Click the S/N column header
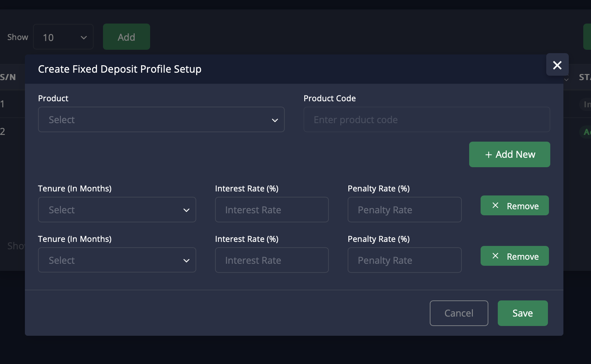This screenshot has height=364, width=591. 8,77
